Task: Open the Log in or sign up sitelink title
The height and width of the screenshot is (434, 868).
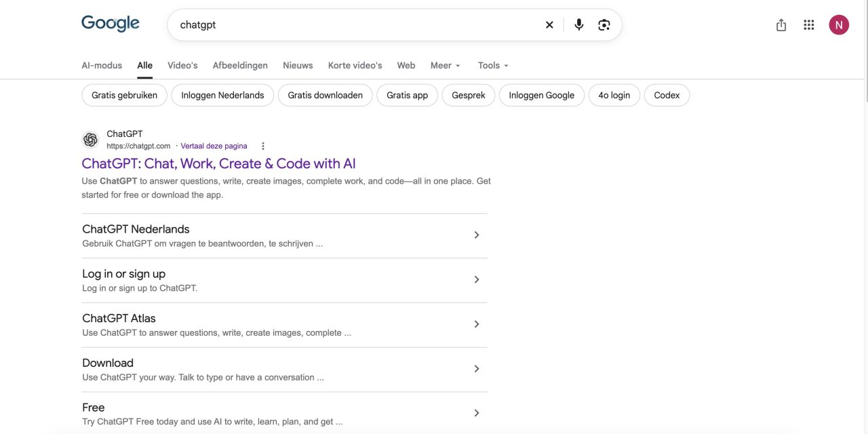Action: 123,274
